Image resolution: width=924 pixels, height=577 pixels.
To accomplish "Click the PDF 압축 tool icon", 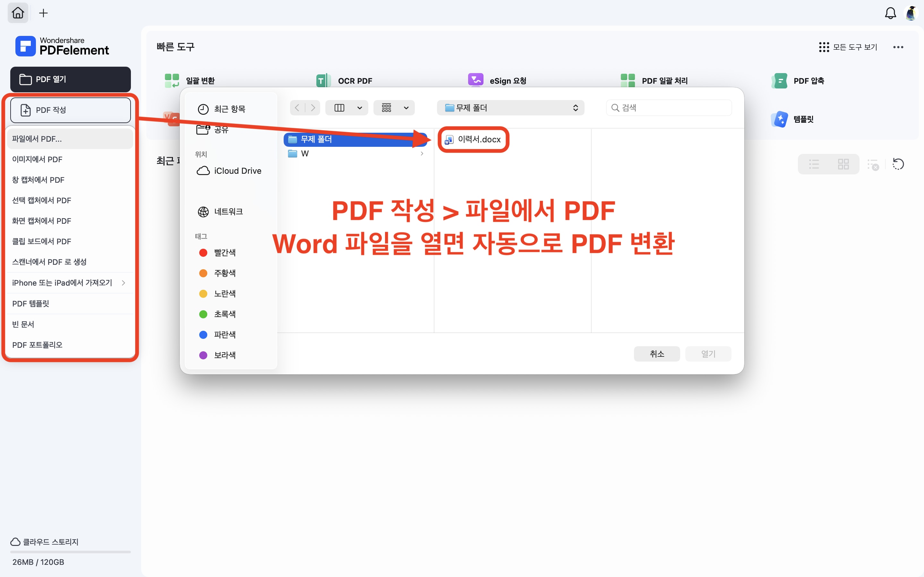I will click(779, 80).
